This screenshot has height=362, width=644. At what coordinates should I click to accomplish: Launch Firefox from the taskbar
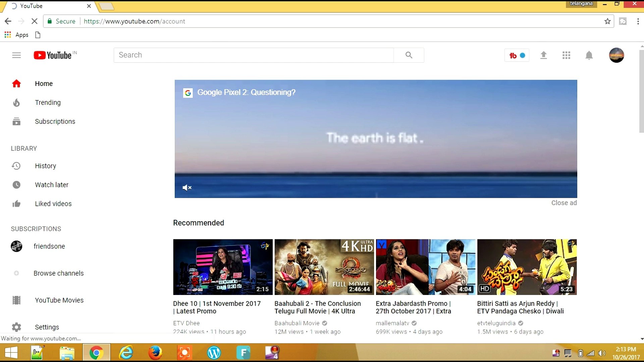coord(155,353)
